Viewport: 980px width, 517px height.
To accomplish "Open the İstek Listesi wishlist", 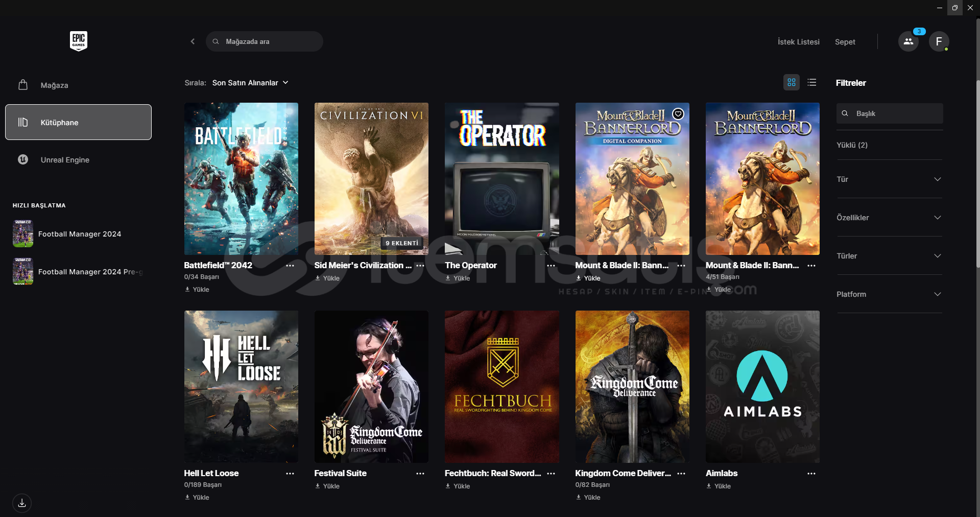I will point(798,42).
